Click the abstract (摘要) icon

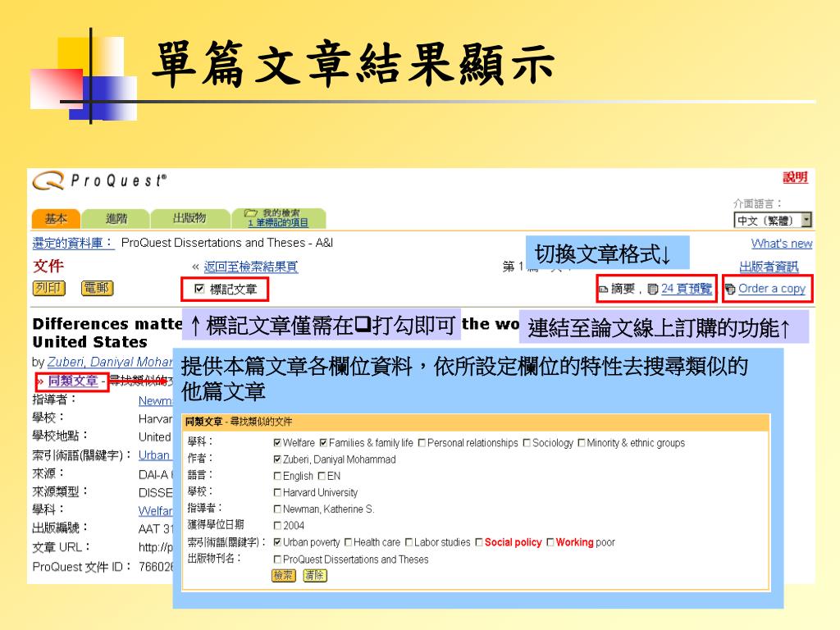pos(603,290)
